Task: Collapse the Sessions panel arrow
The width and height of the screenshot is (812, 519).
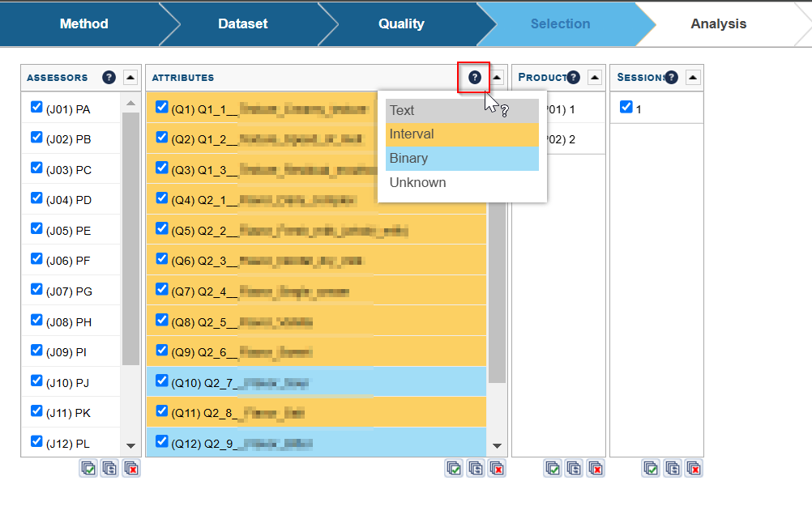Action: [x=693, y=78]
